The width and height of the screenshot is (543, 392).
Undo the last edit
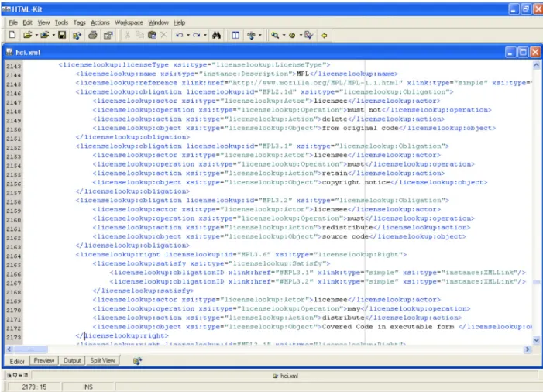pyautogui.click(x=180, y=36)
